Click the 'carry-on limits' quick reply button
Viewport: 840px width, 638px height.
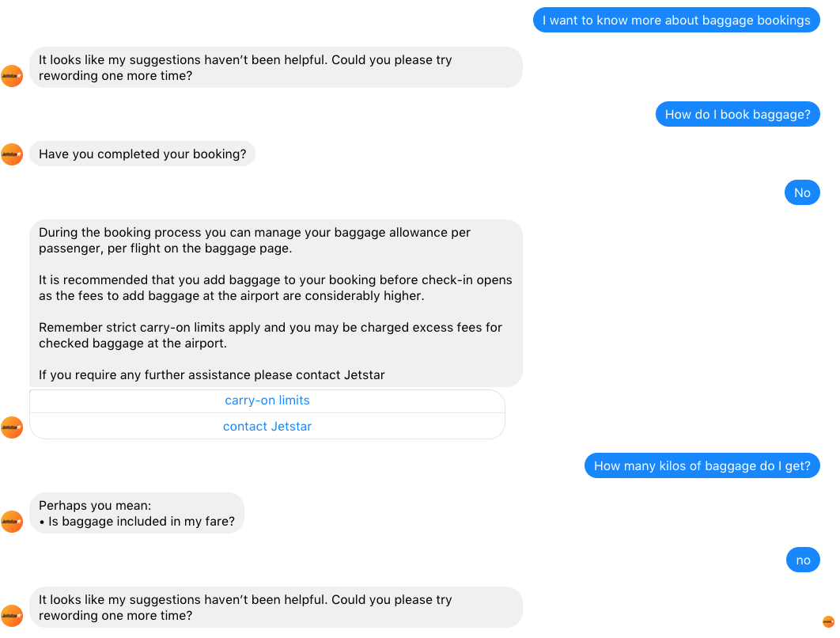[x=267, y=401]
